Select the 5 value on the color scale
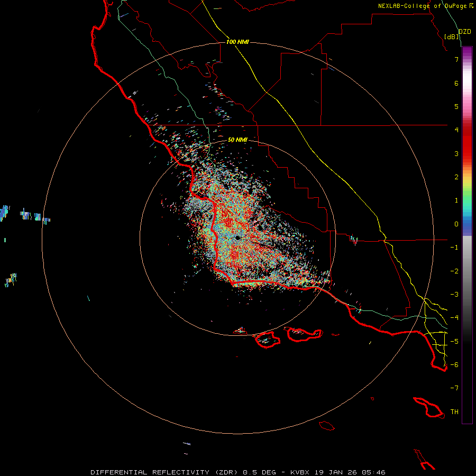476x476 pixels. point(456,106)
